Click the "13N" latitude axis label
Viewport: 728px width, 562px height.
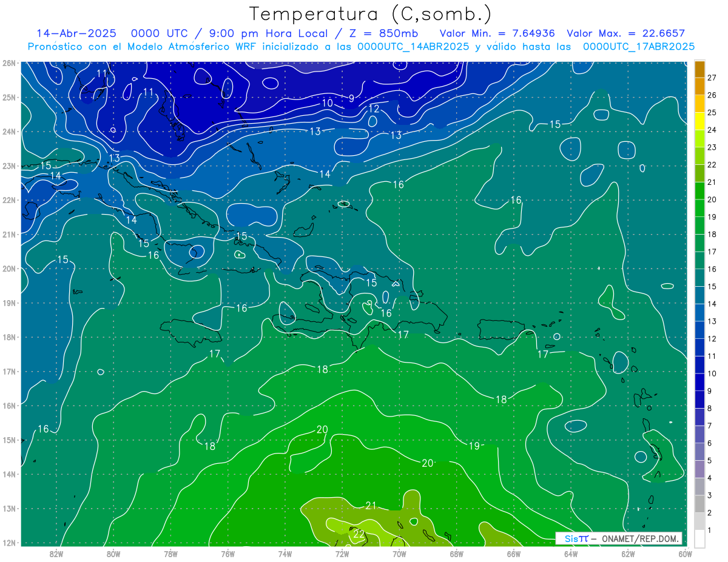(x=8, y=508)
